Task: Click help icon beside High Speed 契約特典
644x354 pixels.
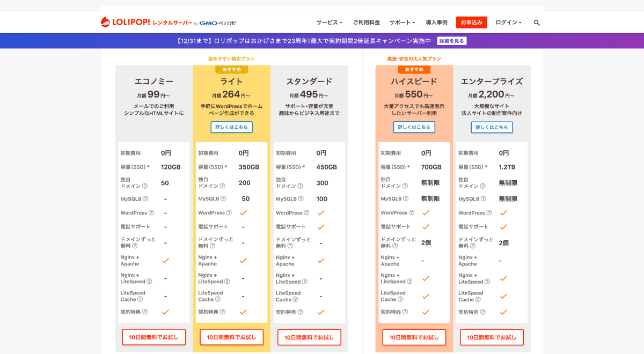Action: (405, 312)
